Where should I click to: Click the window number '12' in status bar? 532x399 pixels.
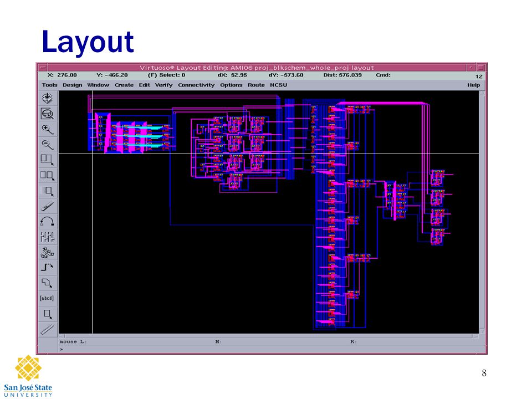pyautogui.click(x=479, y=76)
